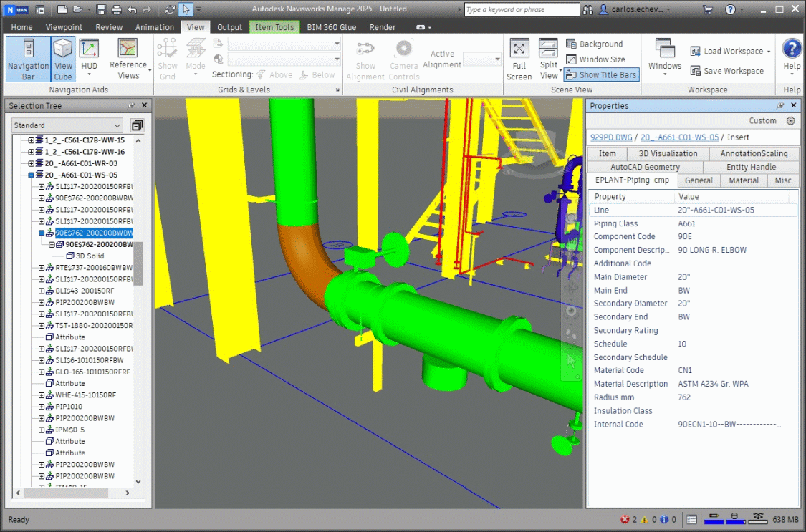Click the Selection Tree collapse-all icon
Viewport: 806px width, 532px height.
(x=138, y=125)
